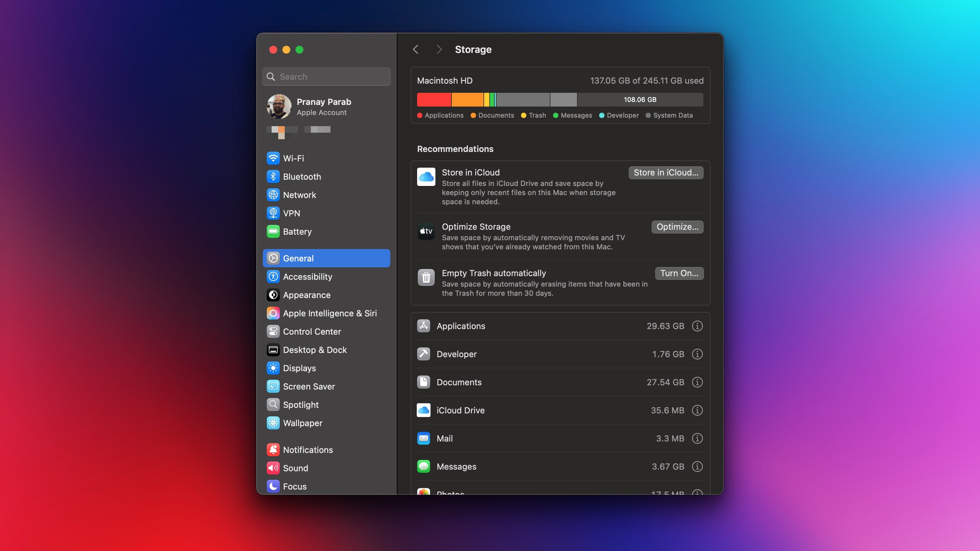
Task: Click Turn On for Empty Trash automatically
Action: point(679,273)
